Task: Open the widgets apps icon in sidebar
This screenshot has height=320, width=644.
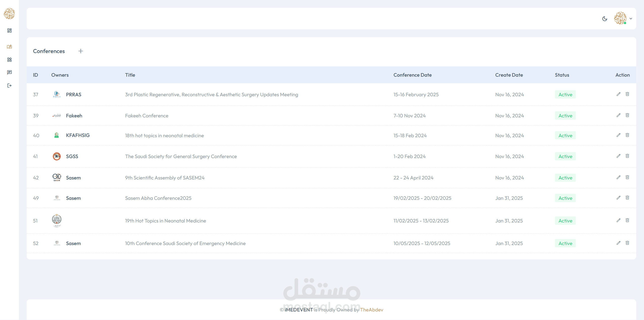Action: pos(9,60)
